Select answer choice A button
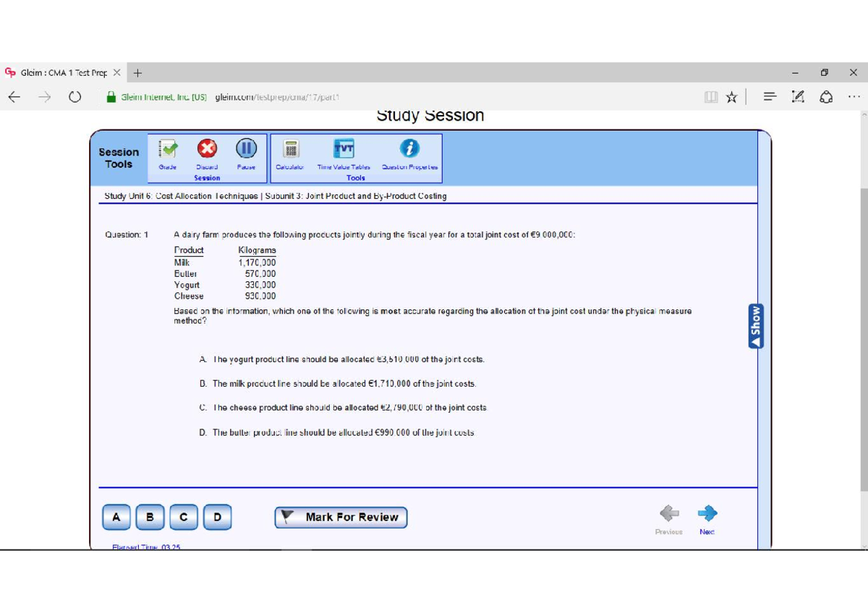Image resolution: width=868 pixels, height=613 pixels. pyautogui.click(x=116, y=517)
